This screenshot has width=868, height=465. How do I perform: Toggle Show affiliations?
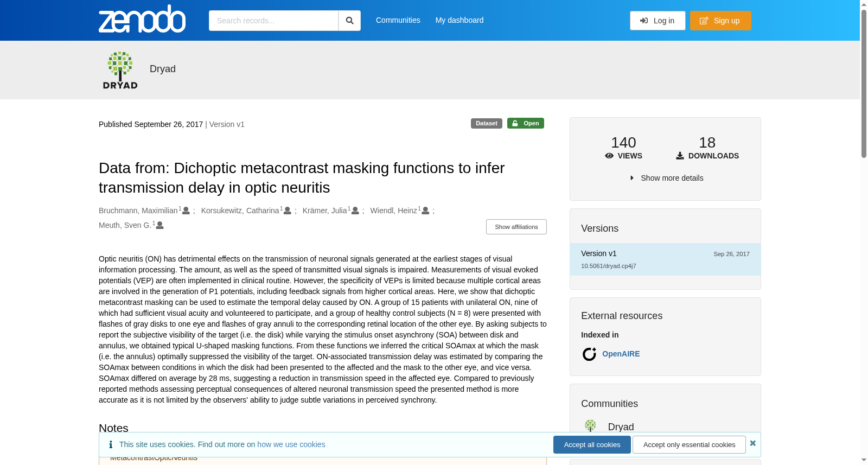516,227
